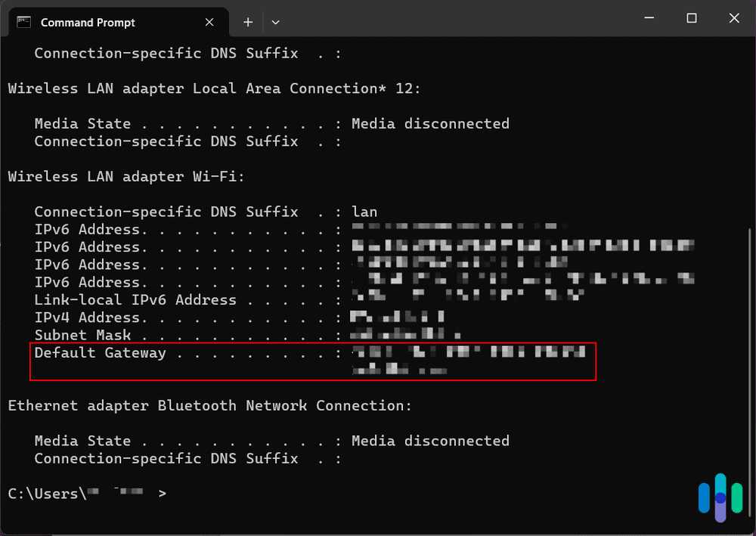
Task: Click the Wireless LAN adapter Wi-Fi heading
Action: [126, 176]
